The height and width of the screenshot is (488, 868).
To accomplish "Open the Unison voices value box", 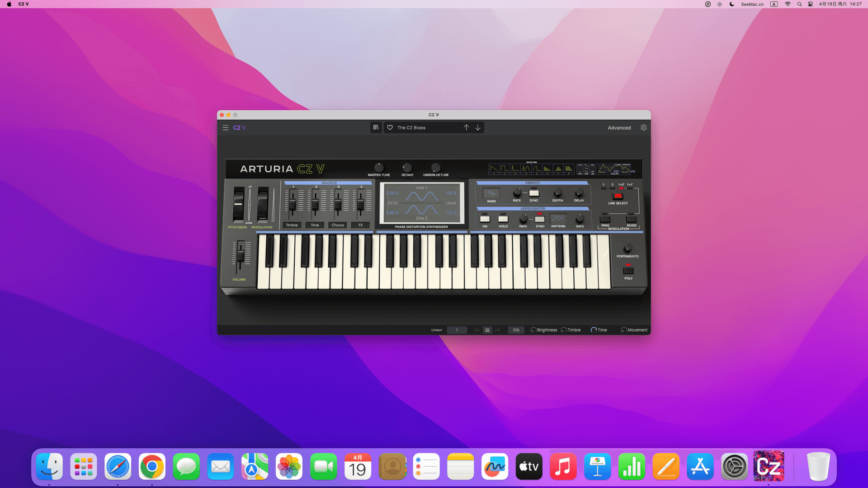I will click(457, 330).
